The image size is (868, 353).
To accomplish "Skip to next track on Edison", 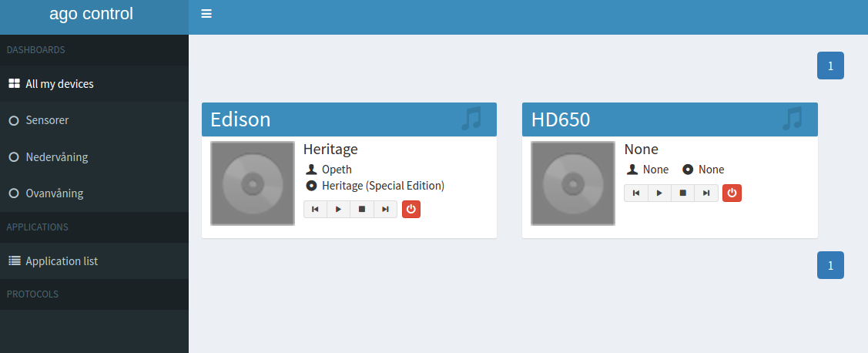I will [x=385, y=209].
